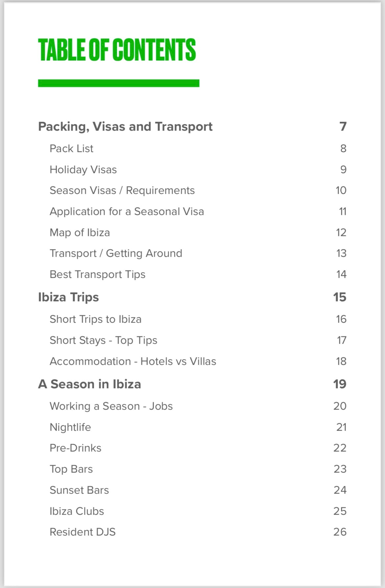Open the Sunset Bars section
385x588 pixels.
(79, 490)
